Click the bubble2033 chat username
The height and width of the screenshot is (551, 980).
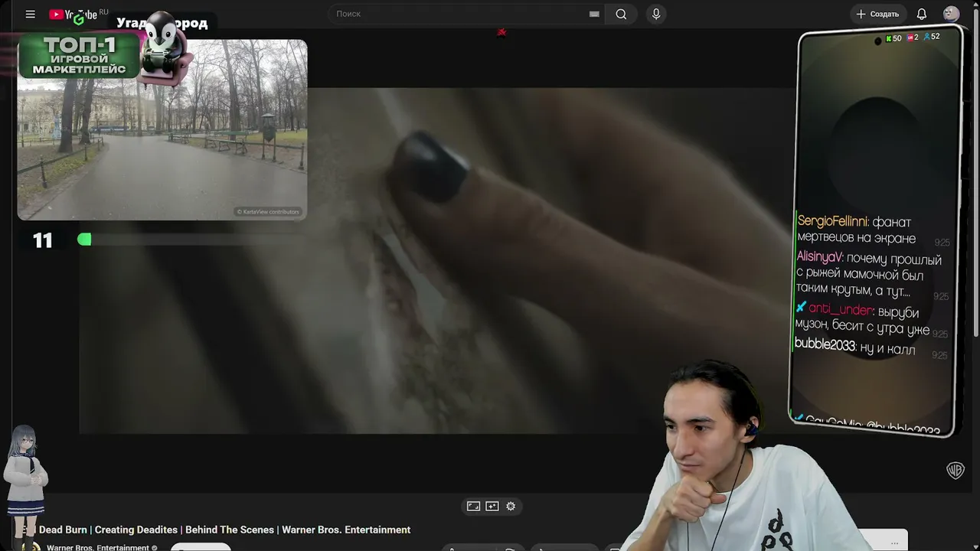tap(825, 345)
